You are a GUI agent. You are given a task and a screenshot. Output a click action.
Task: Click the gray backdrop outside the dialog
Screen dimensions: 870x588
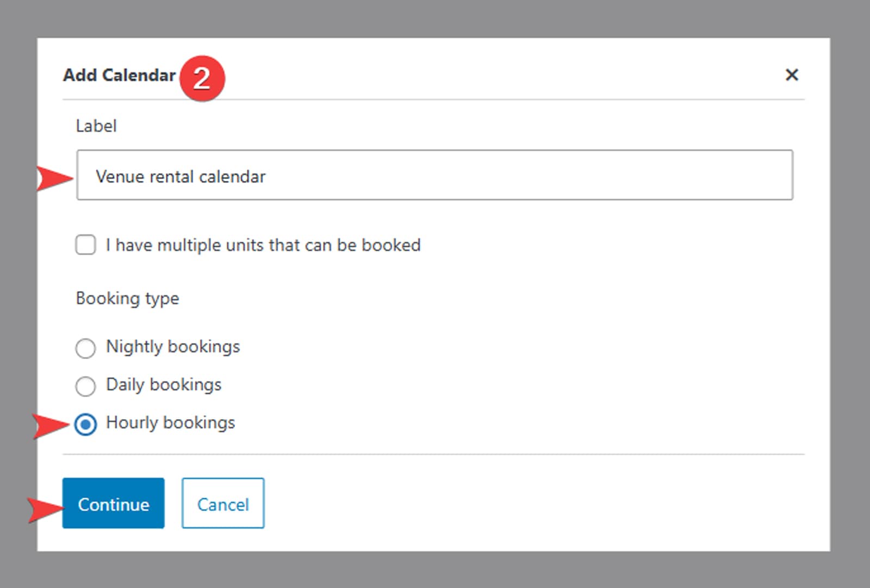pos(435,571)
